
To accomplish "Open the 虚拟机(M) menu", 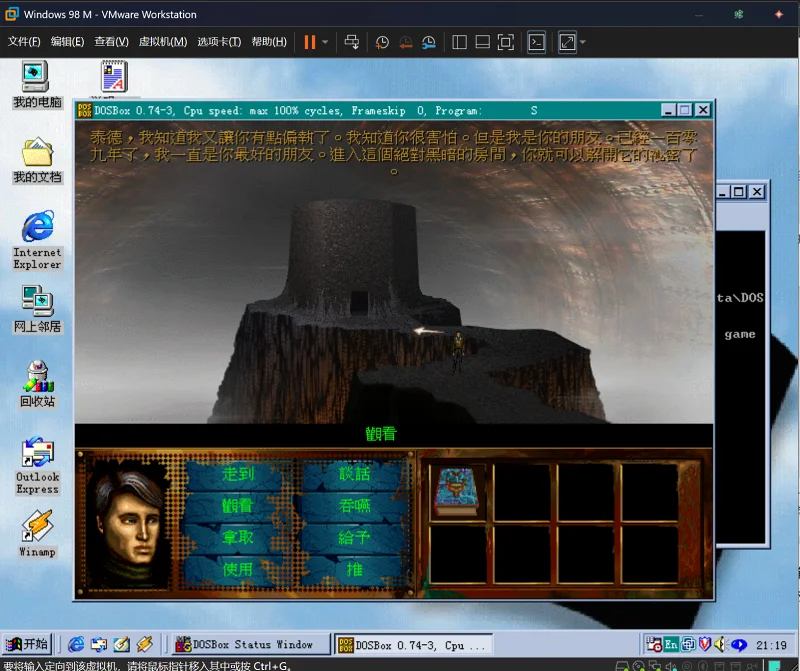I will pos(163,42).
